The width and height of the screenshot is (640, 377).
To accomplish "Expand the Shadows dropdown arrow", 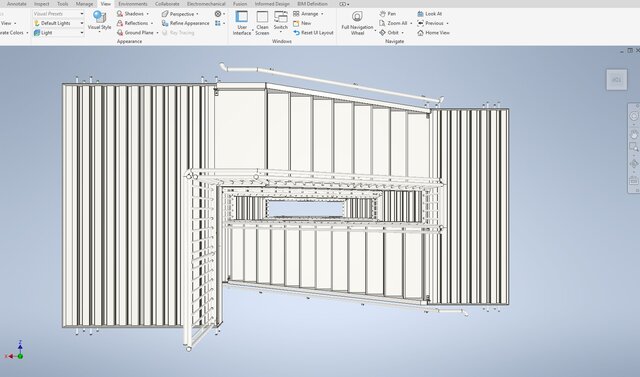I will [147, 14].
